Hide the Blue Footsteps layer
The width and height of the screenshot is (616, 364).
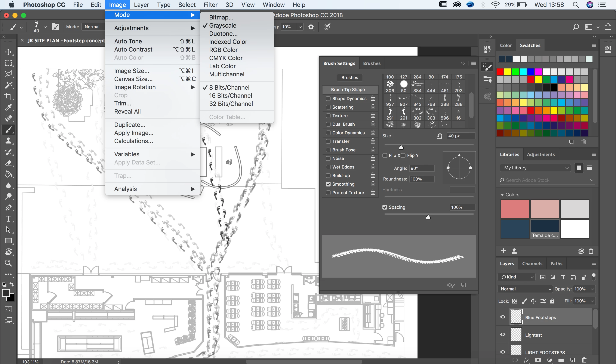(503, 317)
